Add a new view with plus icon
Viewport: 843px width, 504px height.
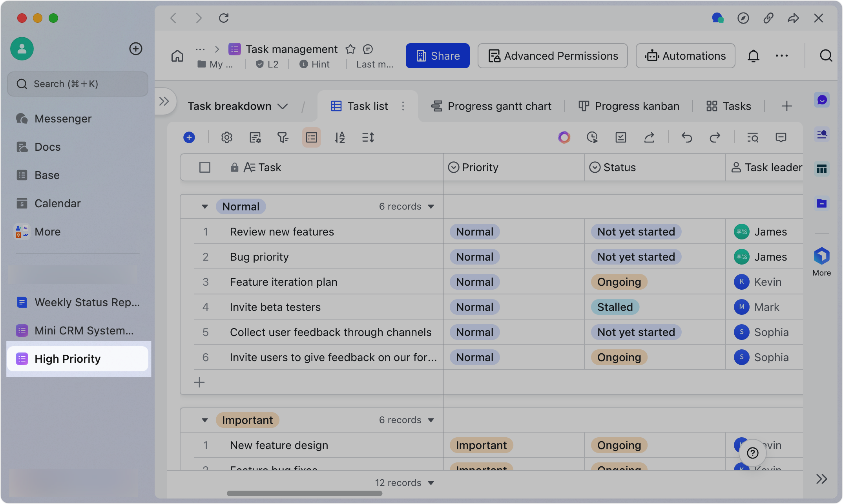(787, 106)
